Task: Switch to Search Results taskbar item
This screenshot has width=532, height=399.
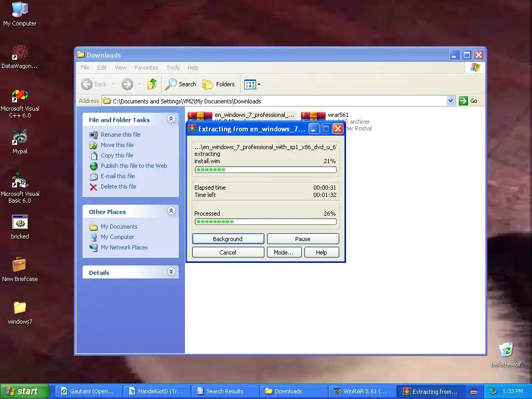Action: 225,391
